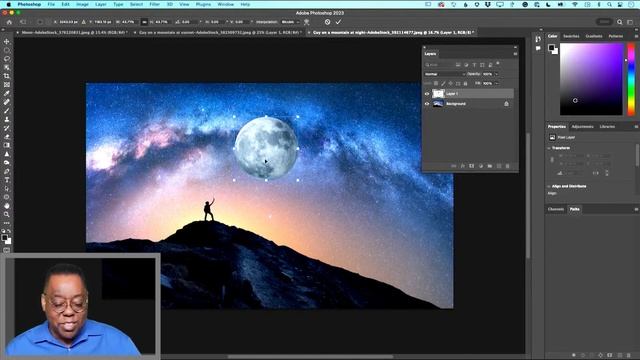
Task: Add a layer mask icon in Layers panel
Action: [471, 166]
